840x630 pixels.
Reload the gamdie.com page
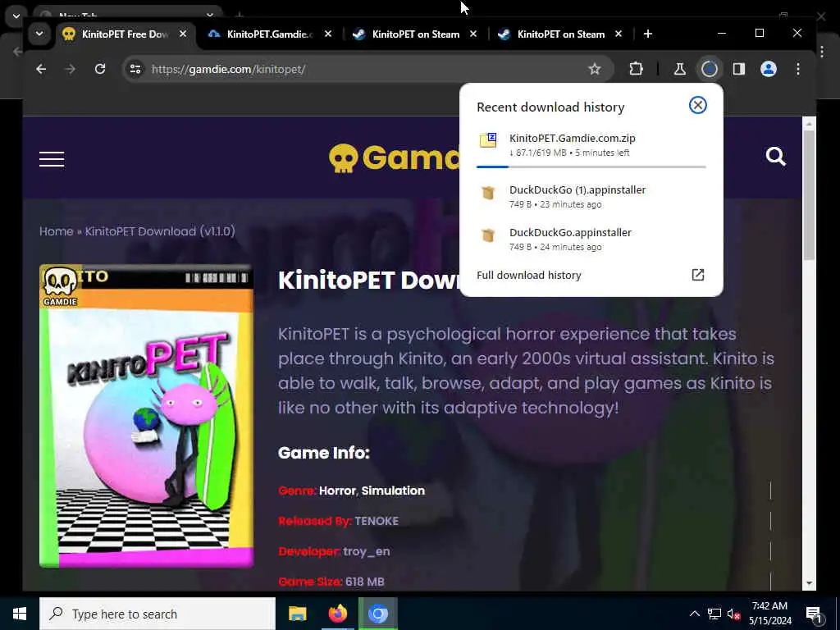[x=99, y=69]
